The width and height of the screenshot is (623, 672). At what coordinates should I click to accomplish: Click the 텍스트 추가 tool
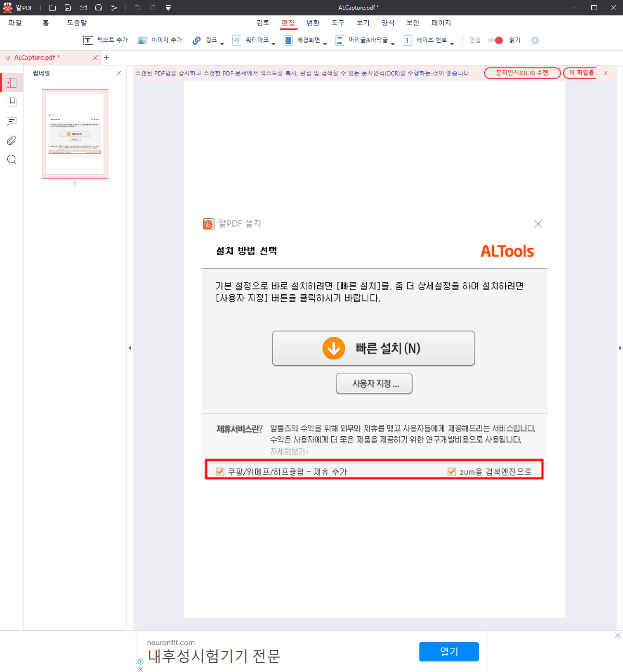pos(105,40)
